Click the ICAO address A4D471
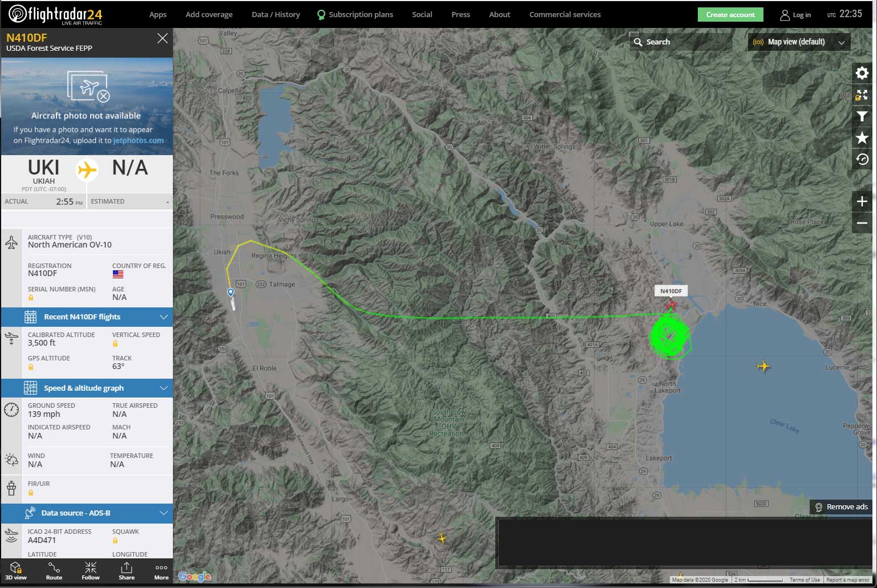The image size is (877, 588). [42, 540]
